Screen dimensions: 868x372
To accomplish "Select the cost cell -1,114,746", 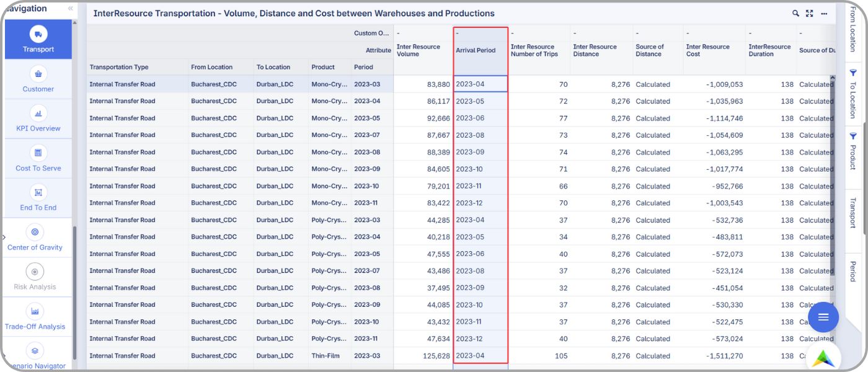I will pos(714,118).
